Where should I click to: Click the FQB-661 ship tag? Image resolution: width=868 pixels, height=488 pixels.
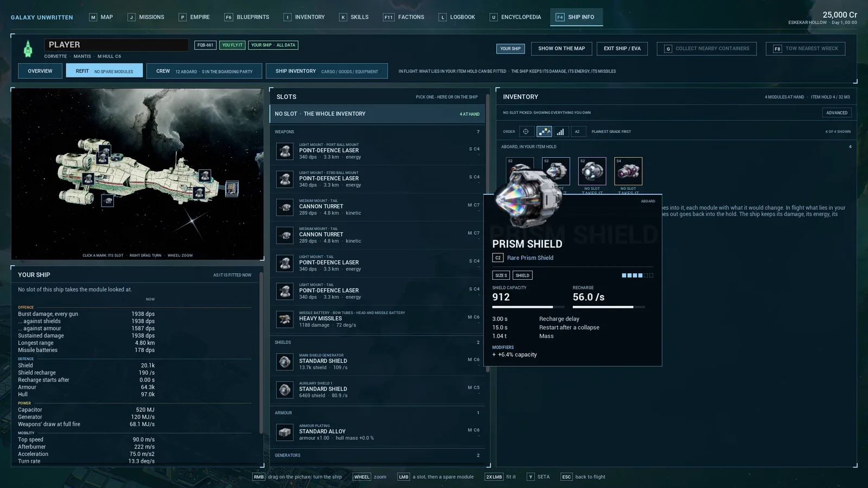pos(205,45)
